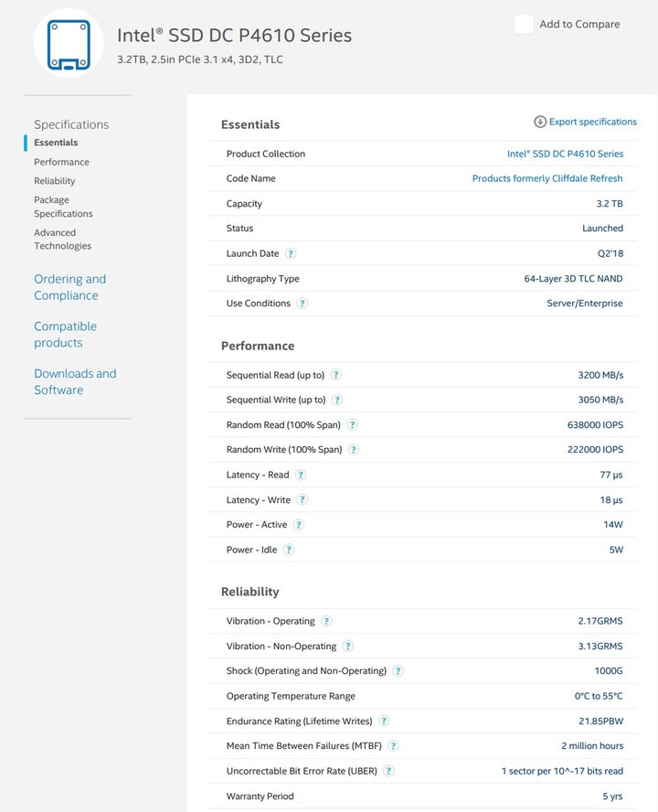Click the 5W idle power value
The height and width of the screenshot is (812, 658).
[x=616, y=550]
